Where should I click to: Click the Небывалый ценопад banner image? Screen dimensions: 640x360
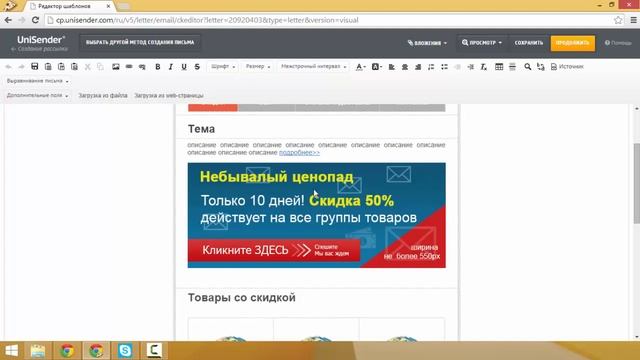point(316,215)
